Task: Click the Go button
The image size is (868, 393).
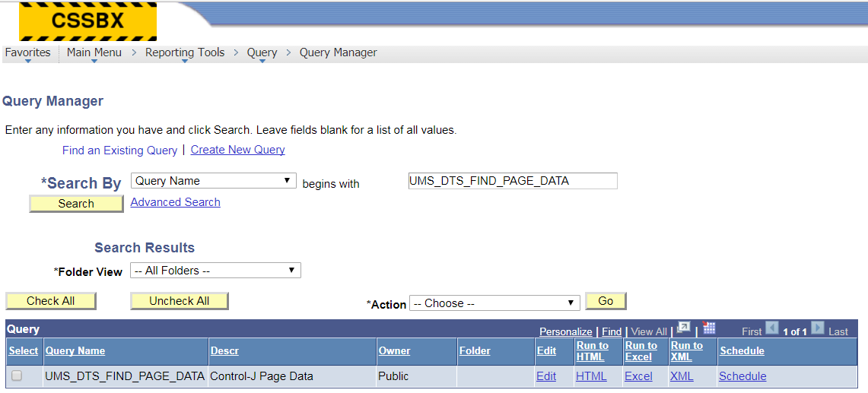Action: point(606,301)
